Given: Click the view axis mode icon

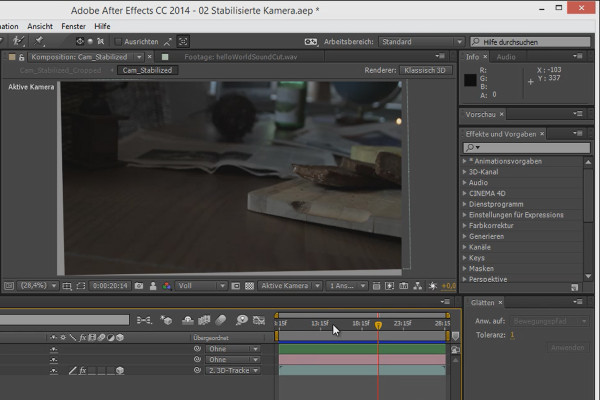Looking at the screenshot, I should 100,41.
